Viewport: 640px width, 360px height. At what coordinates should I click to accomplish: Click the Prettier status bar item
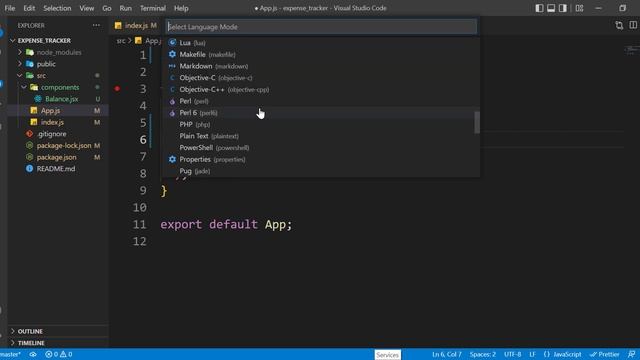click(604, 354)
